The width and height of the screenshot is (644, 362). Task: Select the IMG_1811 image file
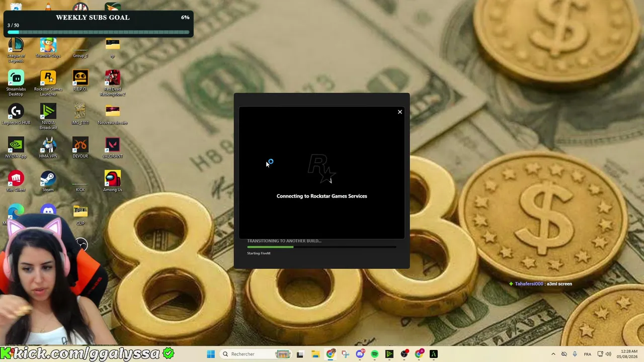click(80, 115)
